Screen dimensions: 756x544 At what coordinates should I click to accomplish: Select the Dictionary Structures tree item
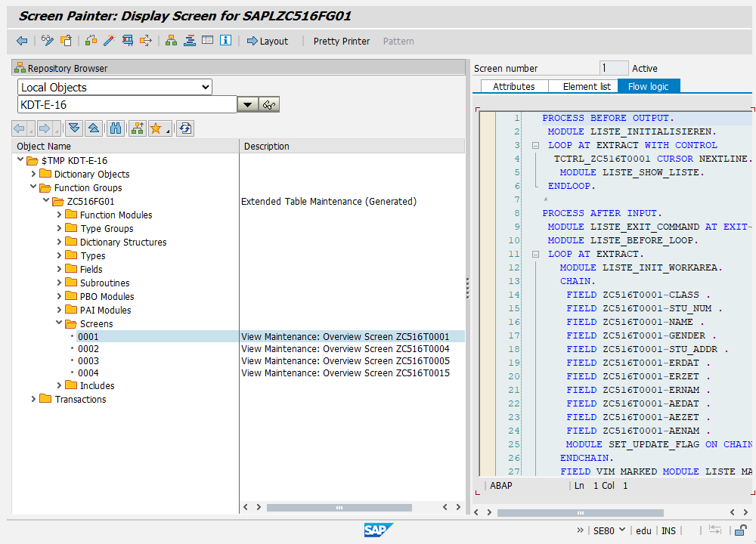123,242
